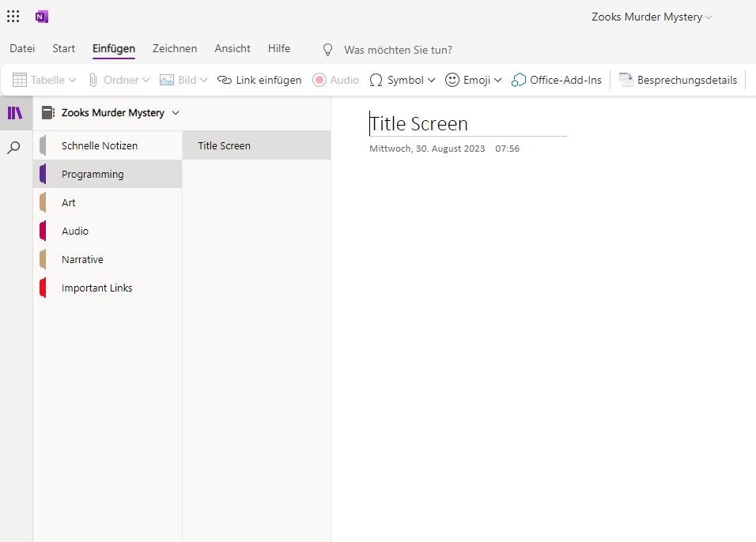756x542 pixels.
Task: Click the Office-Add-Ins button label
Action: [565, 80]
